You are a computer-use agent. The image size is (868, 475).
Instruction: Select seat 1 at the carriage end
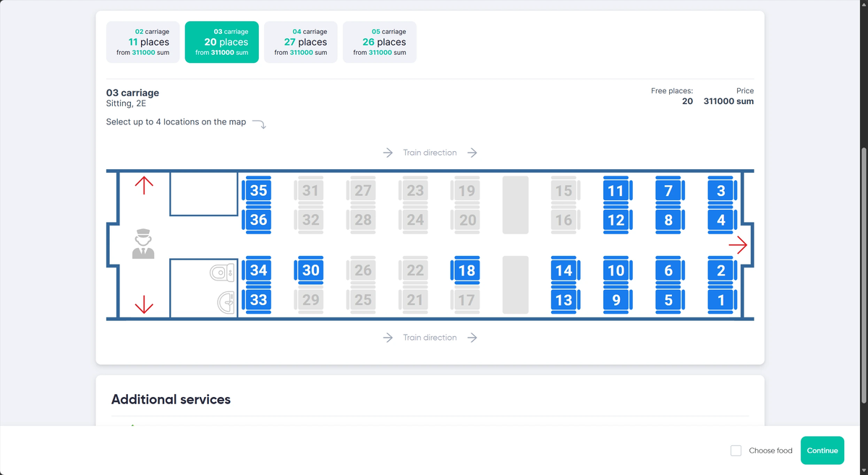coord(721,299)
